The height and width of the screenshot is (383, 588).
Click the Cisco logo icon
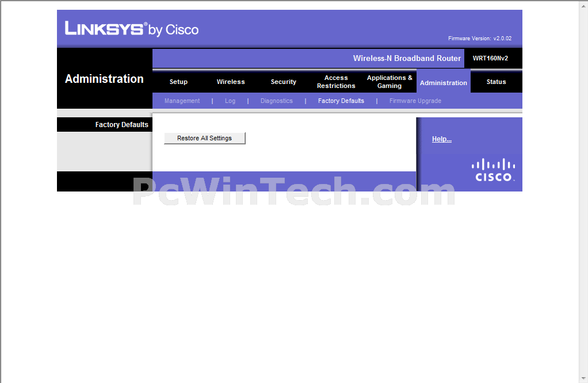(x=493, y=170)
